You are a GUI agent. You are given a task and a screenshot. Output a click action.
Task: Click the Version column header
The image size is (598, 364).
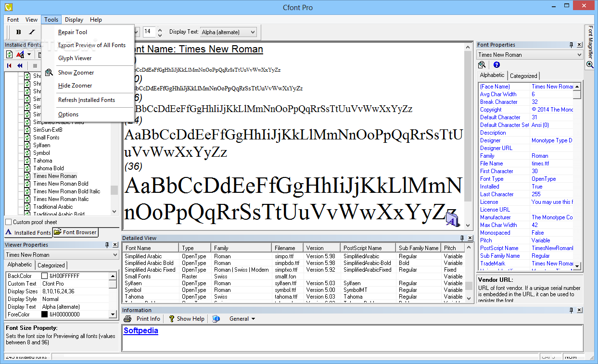[322, 248]
